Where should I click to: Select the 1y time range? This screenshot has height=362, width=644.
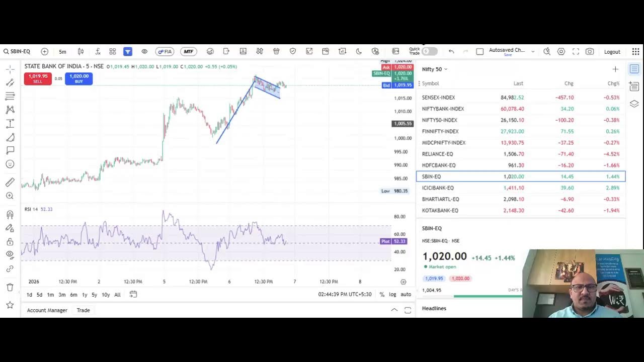[x=85, y=295]
